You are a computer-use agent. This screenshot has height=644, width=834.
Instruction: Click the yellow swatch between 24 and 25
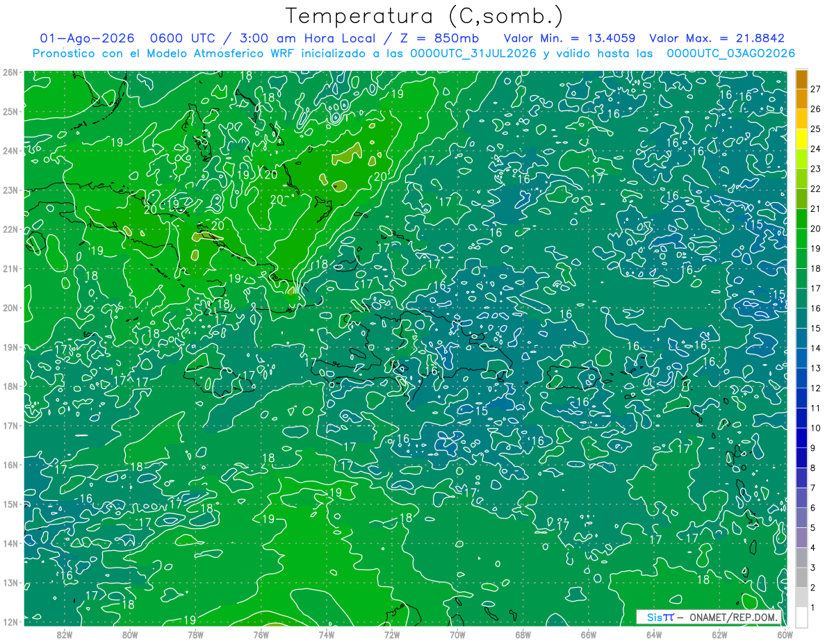801,139
